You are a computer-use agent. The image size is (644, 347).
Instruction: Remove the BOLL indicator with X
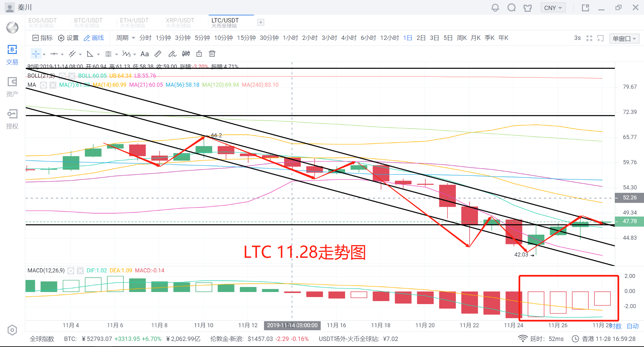pyautogui.click(x=72, y=76)
